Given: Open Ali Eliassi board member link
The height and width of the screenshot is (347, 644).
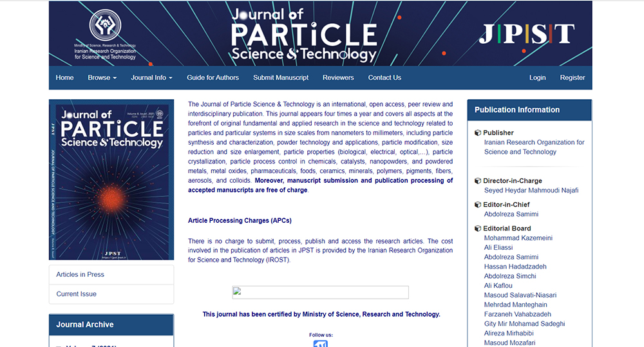Looking at the screenshot, I should pyautogui.click(x=498, y=248).
